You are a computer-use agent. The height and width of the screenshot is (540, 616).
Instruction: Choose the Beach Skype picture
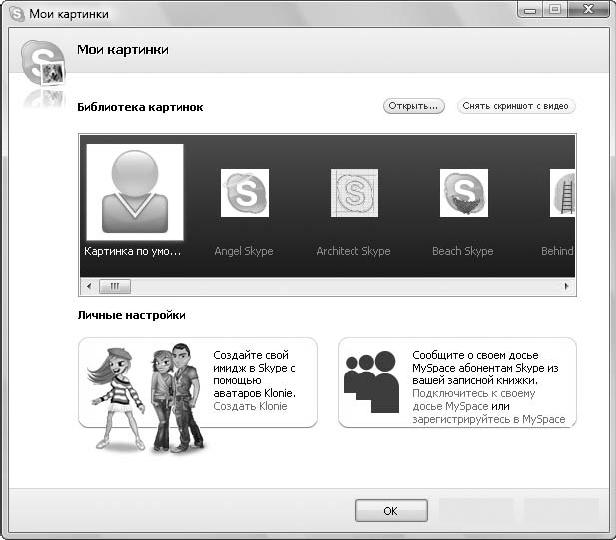pos(463,193)
